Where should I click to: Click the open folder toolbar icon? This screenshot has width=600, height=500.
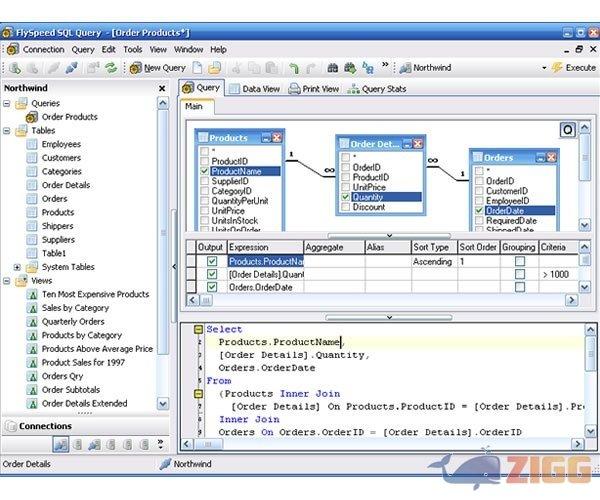pyautogui.click(x=215, y=68)
